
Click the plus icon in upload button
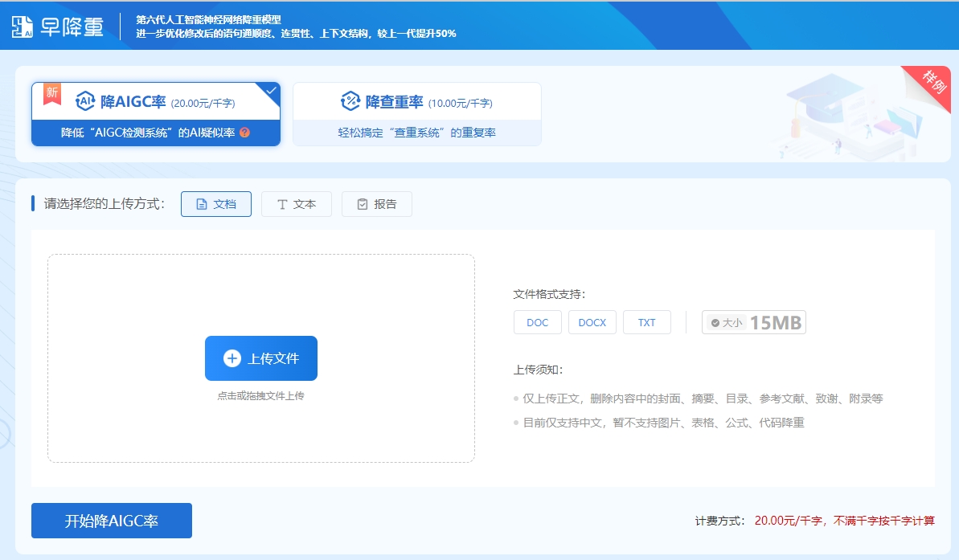click(232, 358)
